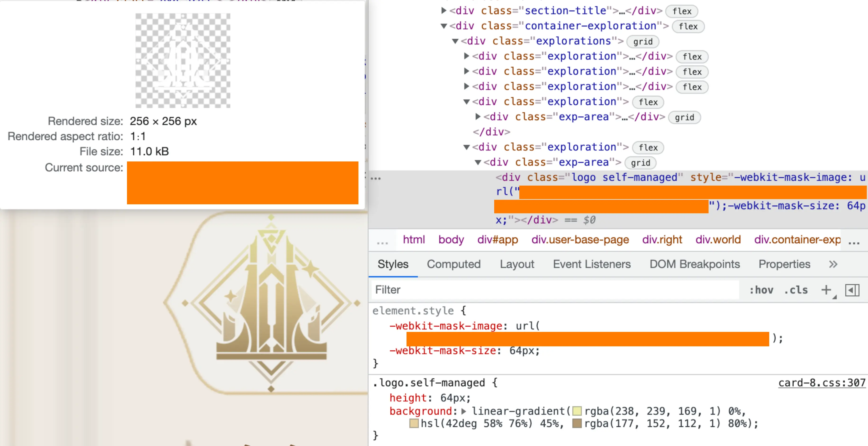Select div.user-base-page in the breadcrumb
The image size is (868, 446).
click(x=580, y=240)
